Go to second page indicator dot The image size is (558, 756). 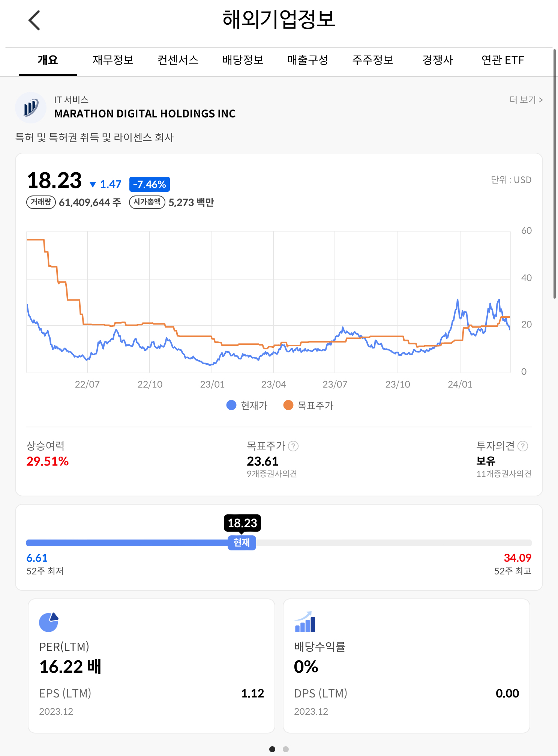286,749
